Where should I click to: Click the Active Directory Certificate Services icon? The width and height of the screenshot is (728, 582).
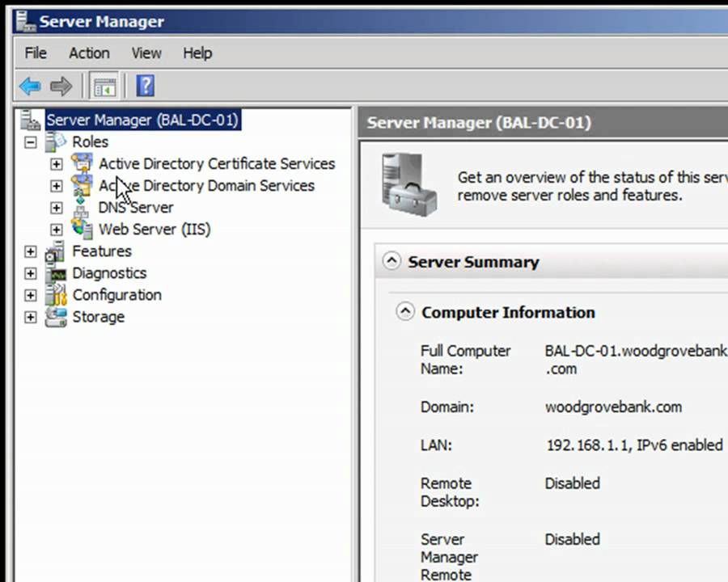[x=82, y=163]
